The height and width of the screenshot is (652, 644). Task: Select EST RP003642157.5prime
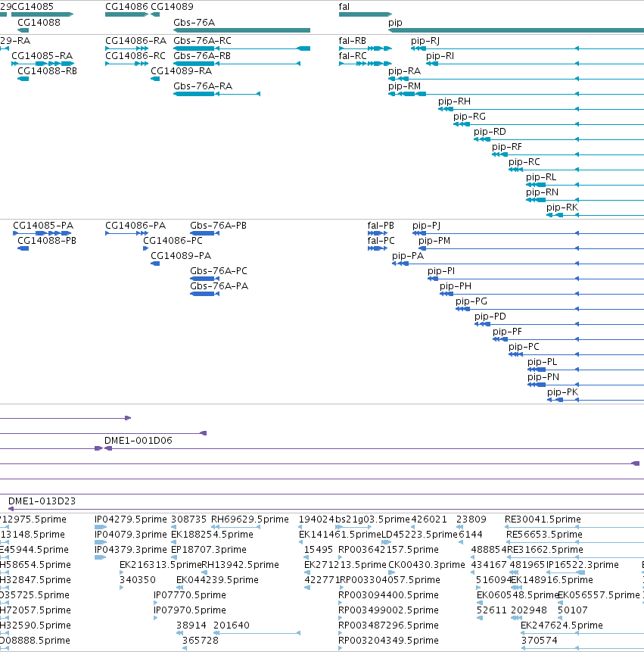(341, 557)
